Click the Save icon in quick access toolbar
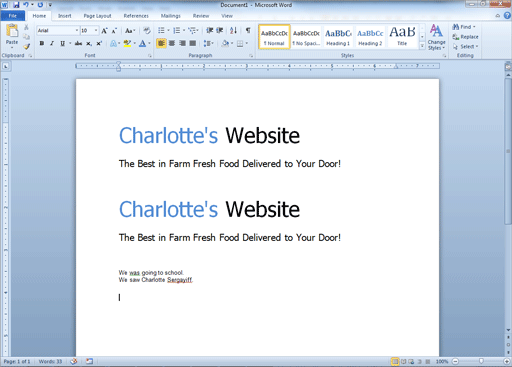512x367 pixels. click(16, 5)
